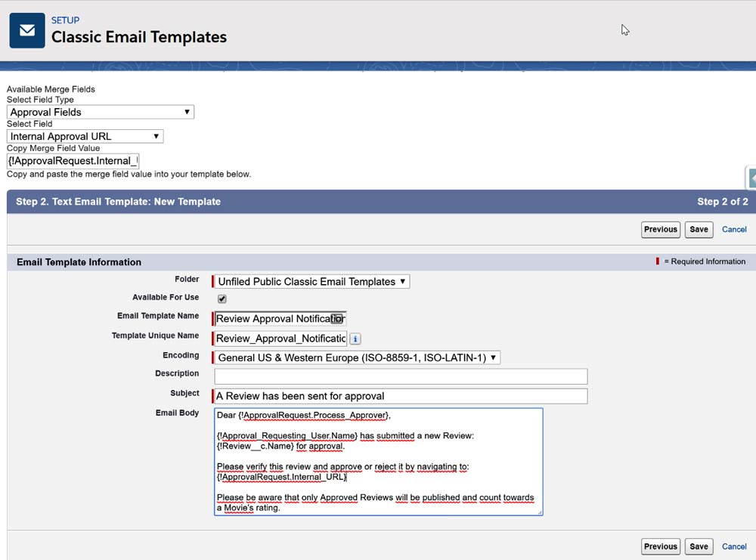Image resolution: width=756 pixels, height=560 pixels.
Task: Click the '{!ApprovalRequest.Internal_URL}' line in email body
Action: coord(281,477)
